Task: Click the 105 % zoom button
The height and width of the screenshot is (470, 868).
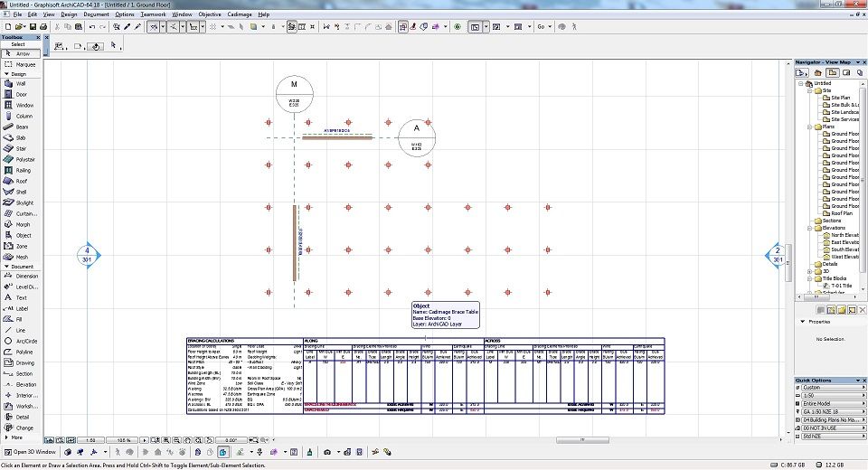Action: [x=123, y=441]
